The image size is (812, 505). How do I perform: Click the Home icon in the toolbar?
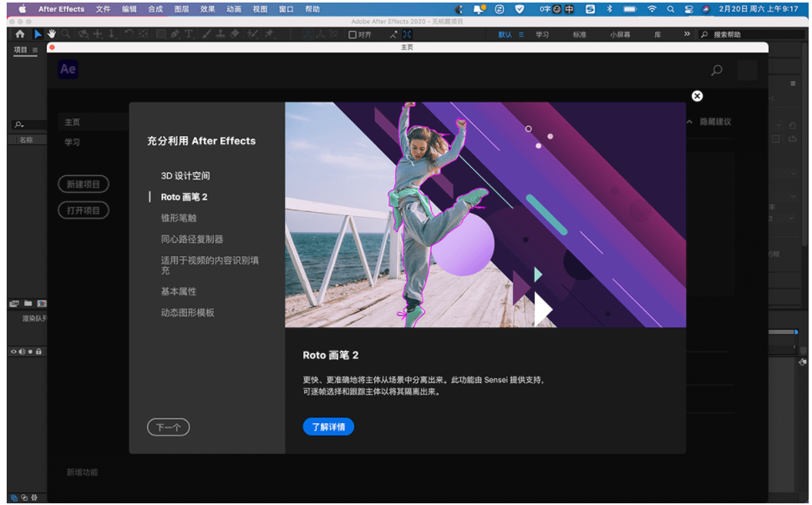pos(20,34)
